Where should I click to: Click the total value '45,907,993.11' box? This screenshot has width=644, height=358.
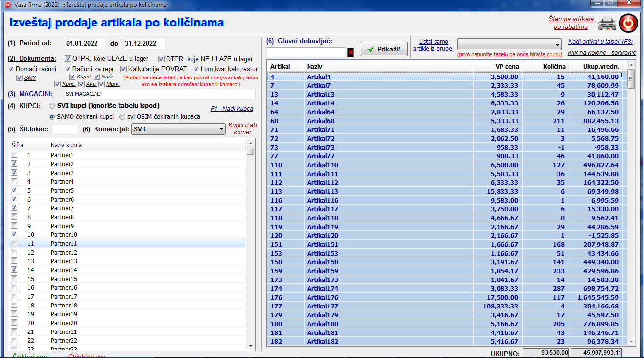[596, 352]
